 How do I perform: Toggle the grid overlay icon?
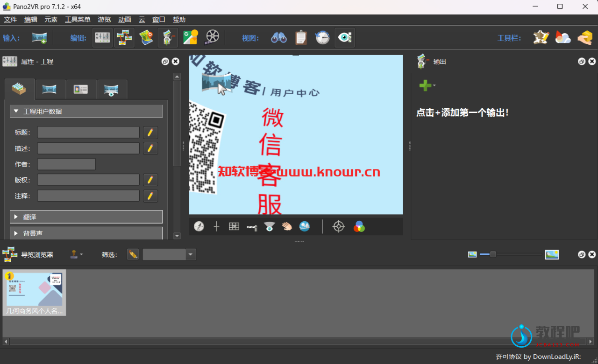(234, 226)
